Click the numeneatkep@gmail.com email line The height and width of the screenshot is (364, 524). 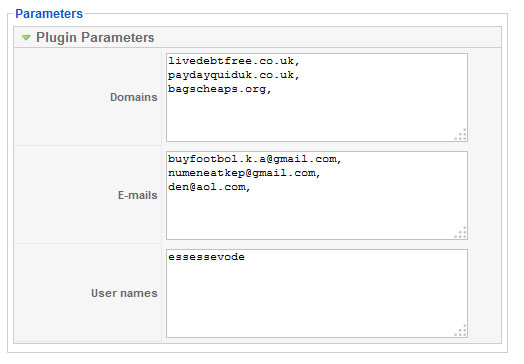coord(244,173)
